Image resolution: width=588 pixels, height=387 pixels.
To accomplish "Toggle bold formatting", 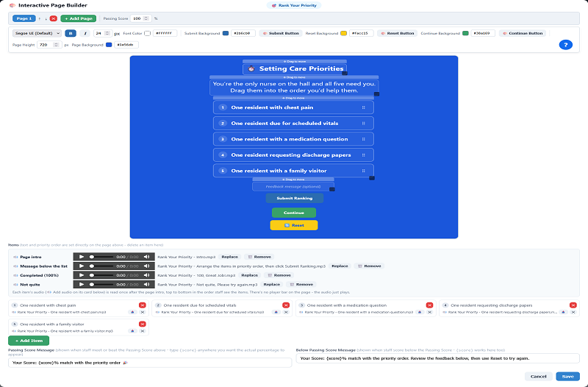I will pos(71,33).
